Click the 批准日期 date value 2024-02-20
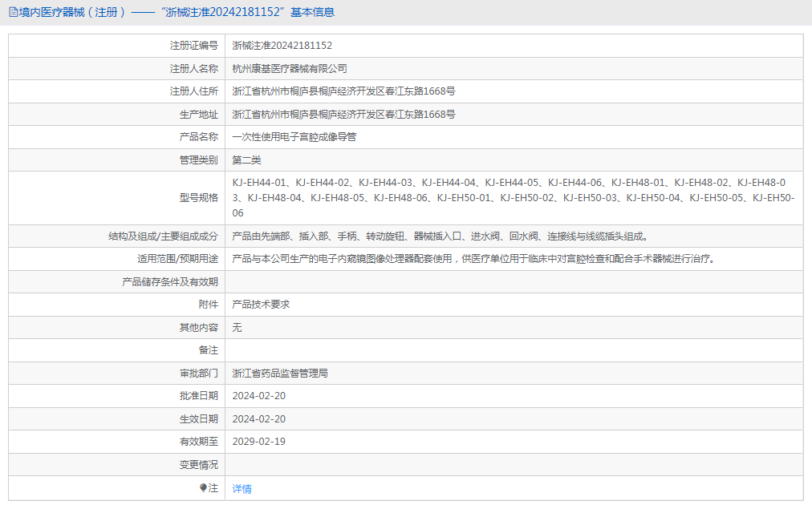 tap(259, 396)
